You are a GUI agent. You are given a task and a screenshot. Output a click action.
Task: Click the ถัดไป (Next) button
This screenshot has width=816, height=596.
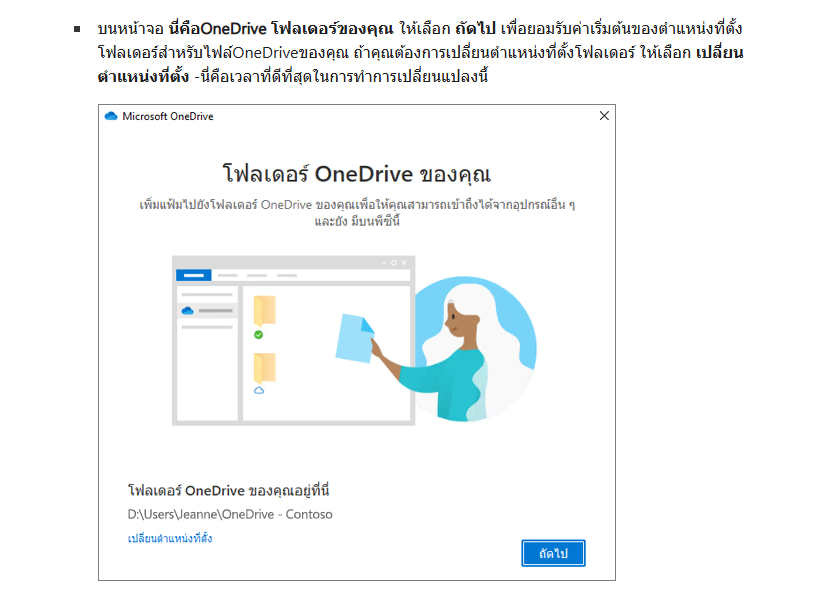tap(553, 553)
